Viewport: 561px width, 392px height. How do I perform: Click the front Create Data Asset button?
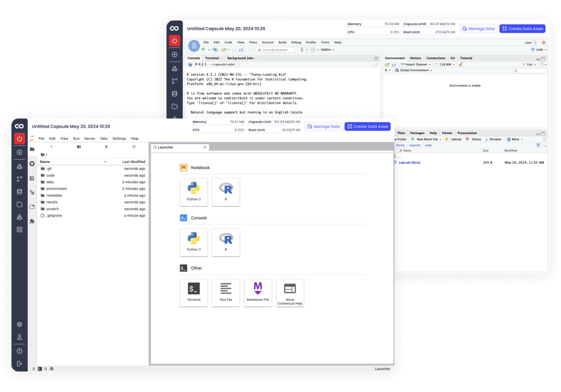367,127
